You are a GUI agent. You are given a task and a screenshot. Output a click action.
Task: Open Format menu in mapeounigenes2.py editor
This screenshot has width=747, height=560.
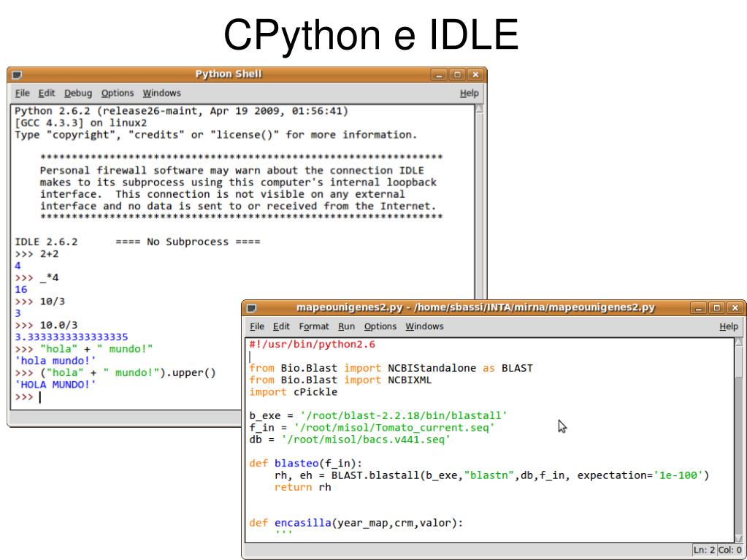(x=313, y=326)
